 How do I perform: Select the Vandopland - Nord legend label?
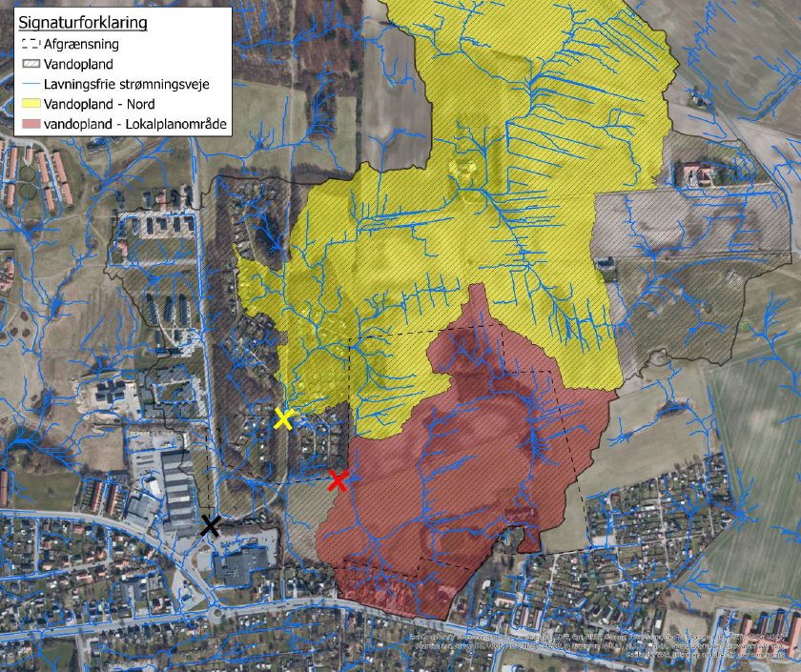point(103,106)
